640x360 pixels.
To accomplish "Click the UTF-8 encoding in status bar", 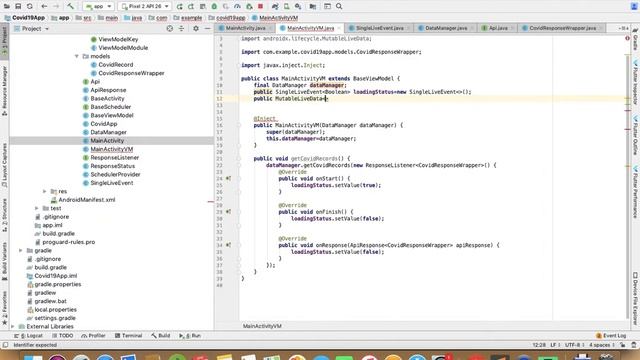I will coord(575,345).
